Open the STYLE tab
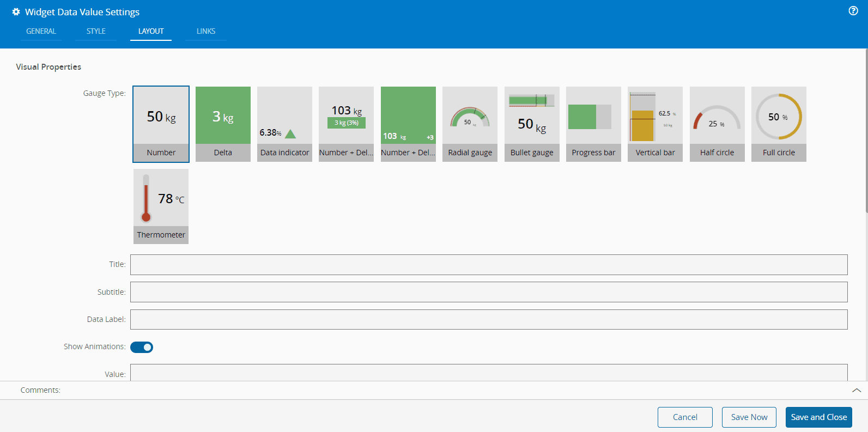Viewport: 868px width, 432px height. point(96,31)
